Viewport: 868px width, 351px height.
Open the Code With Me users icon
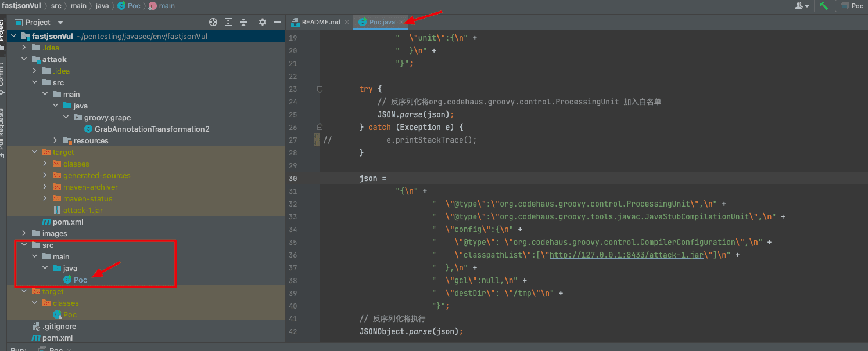point(803,6)
